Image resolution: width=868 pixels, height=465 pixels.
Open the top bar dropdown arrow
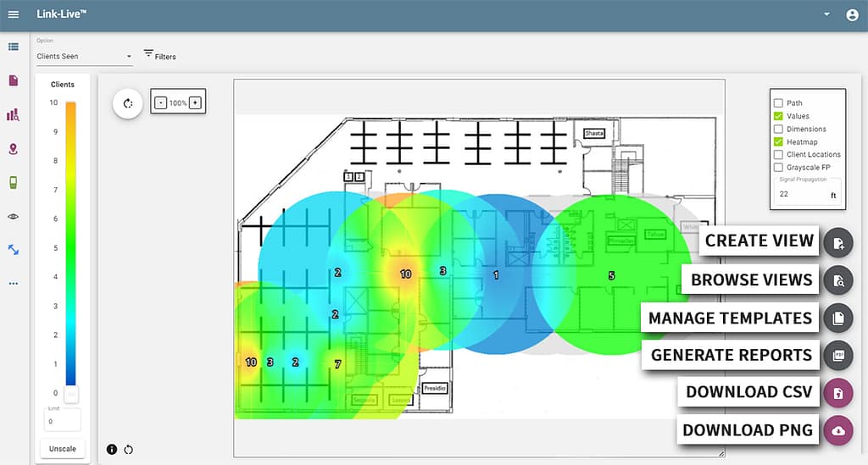826,14
